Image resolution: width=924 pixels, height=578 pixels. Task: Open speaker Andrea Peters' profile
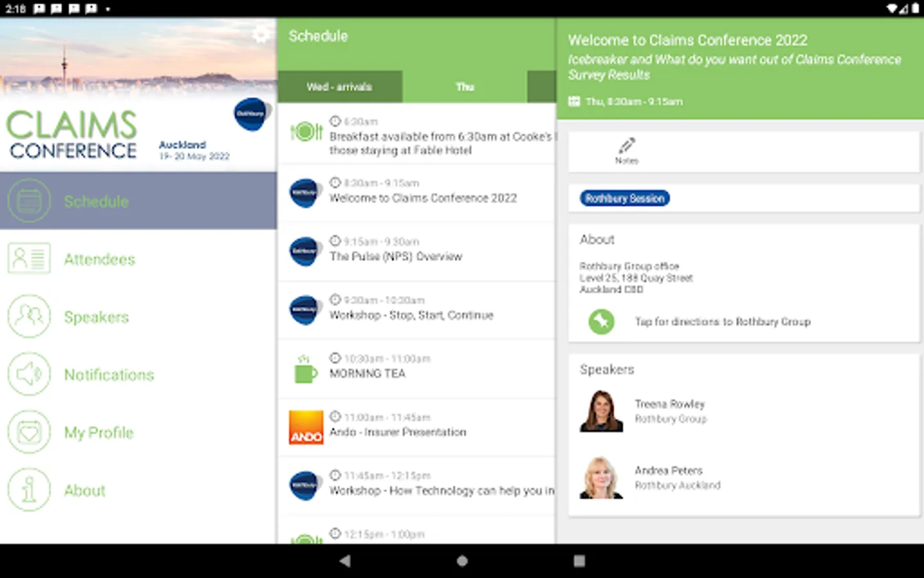(x=744, y=477)
